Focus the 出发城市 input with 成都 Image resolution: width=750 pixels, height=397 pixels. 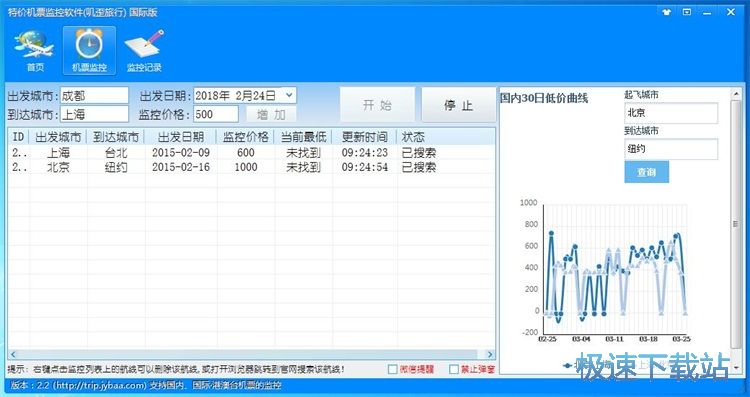click(94, 96)
